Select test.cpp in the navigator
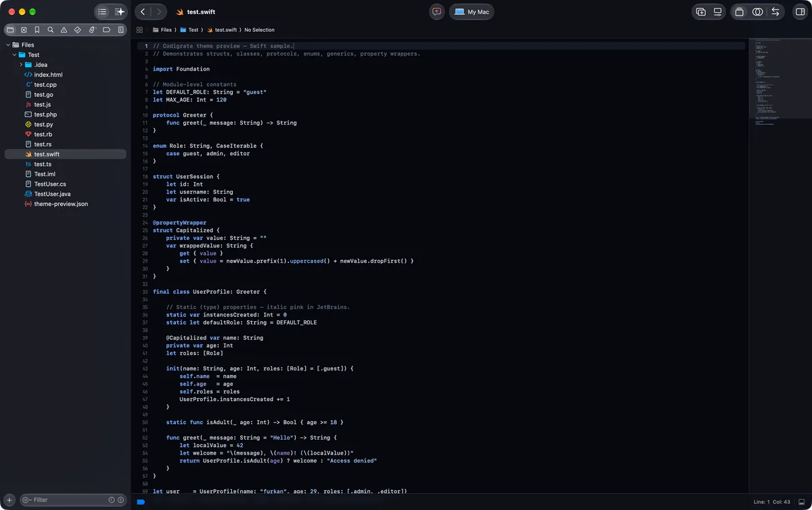The height and width of the screenshot is (510, 812). (45, 85)
